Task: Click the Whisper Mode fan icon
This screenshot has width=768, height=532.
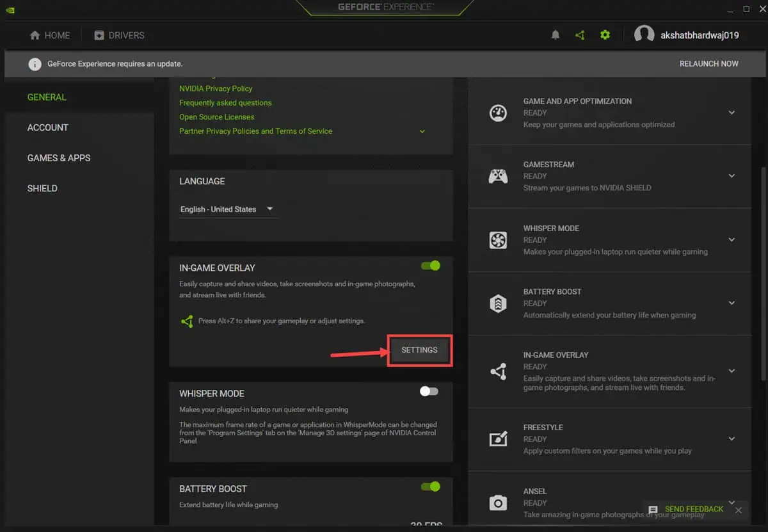Action: click(x=498, y=240)
